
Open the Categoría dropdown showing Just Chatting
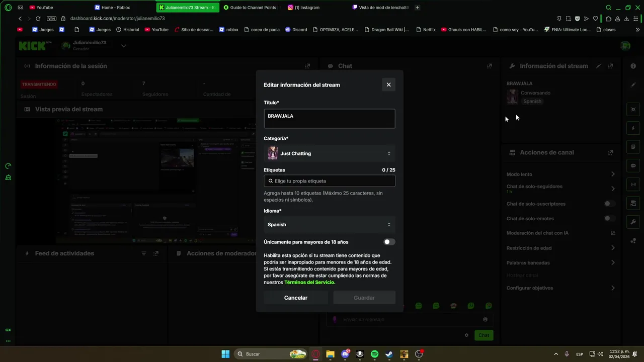click(329, 153)
